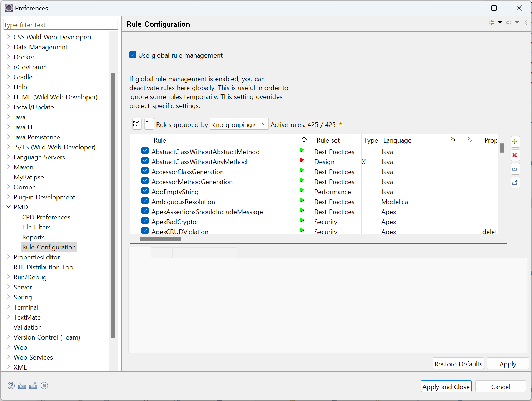Expand the Java Persistence tree node
This screenshot has width=532, height=401.
9,137
